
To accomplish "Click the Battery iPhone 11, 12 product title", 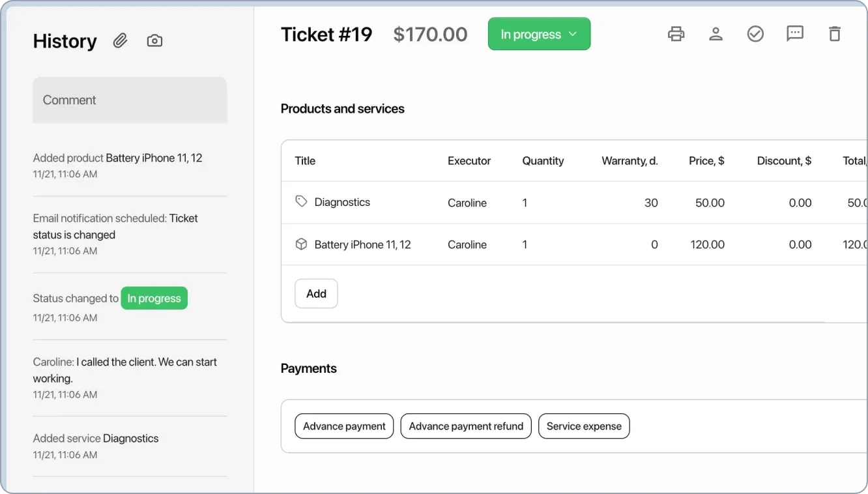I will [363, 244].
